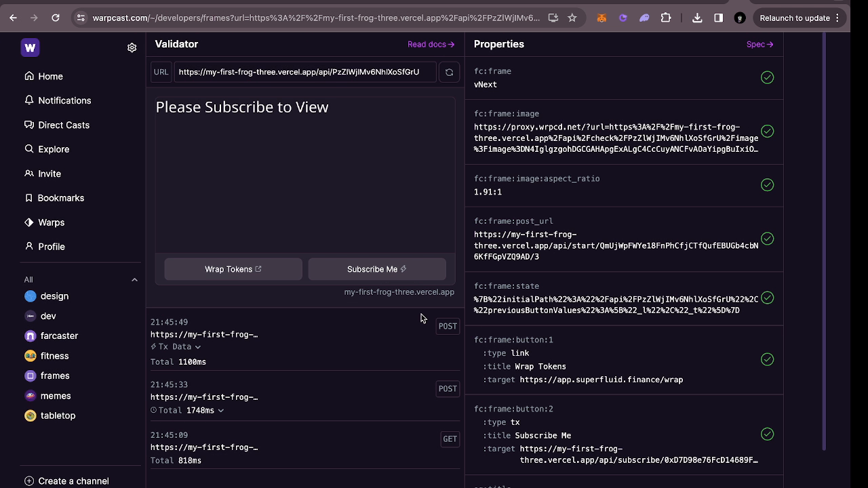Click the fitness channel avatar
The height and width of the screenshot is (488, 868).
point(30,356)
